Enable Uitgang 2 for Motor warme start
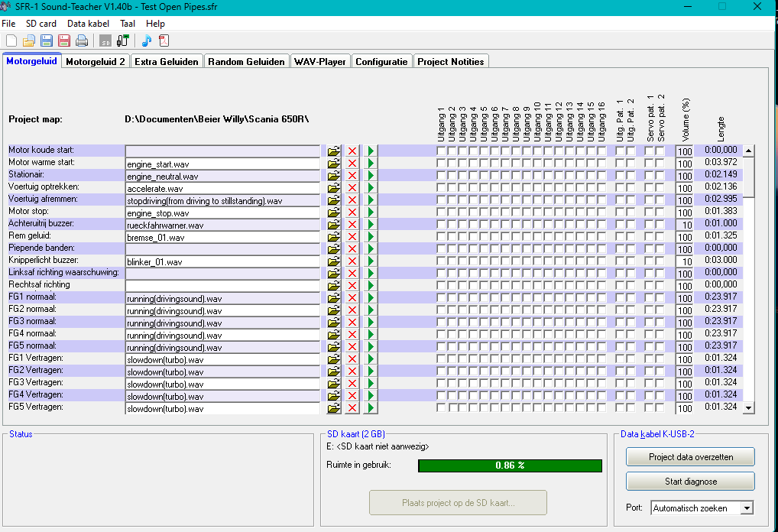Image resolution: width=778 pixels, height=532 pixels. 452,162
